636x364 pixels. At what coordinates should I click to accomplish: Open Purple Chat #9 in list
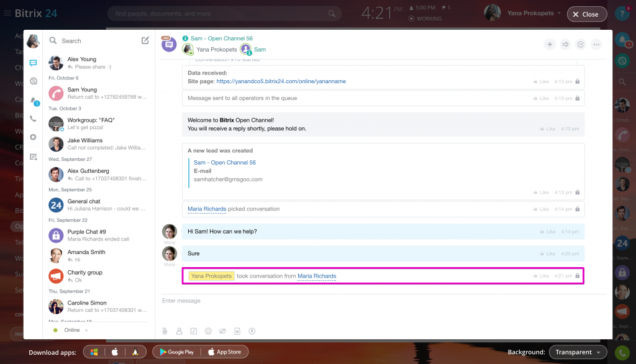tap(98, 235)
